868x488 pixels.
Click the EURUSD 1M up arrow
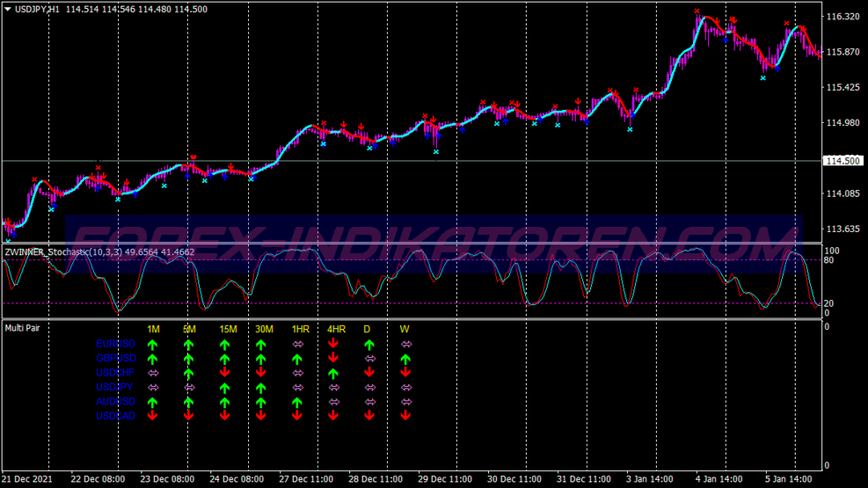pos(153,344)
